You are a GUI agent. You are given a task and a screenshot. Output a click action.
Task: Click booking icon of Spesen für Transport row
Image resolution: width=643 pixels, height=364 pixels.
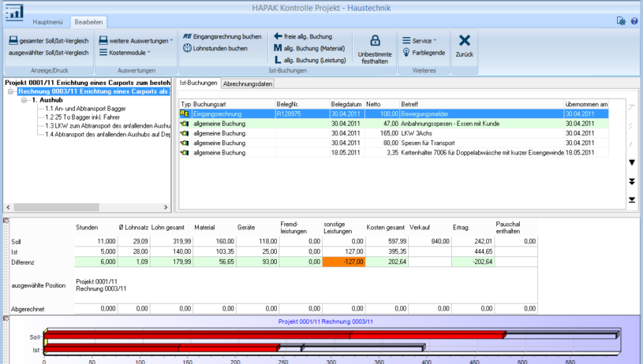185,143
